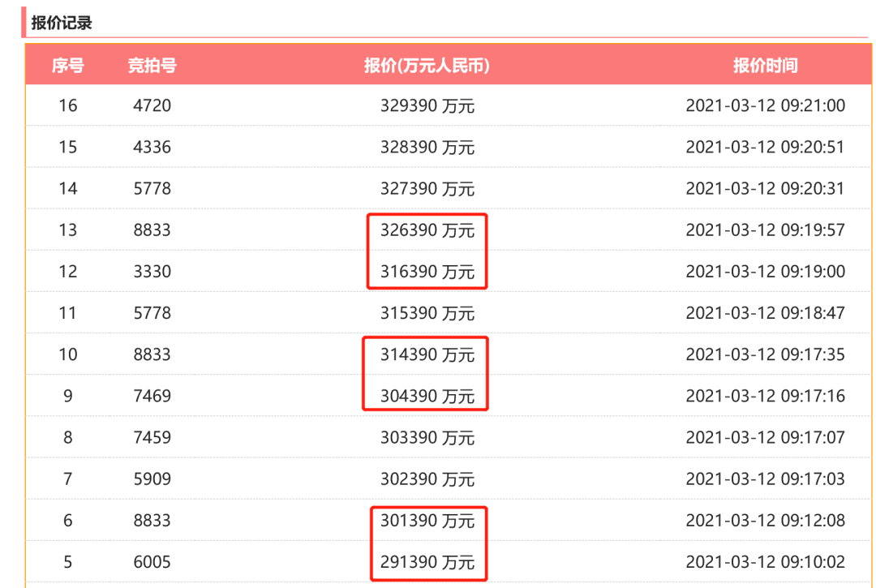876x588 pixels.
Task: Click the 329390 万元 bid price
Action: (x=427, y=105)
